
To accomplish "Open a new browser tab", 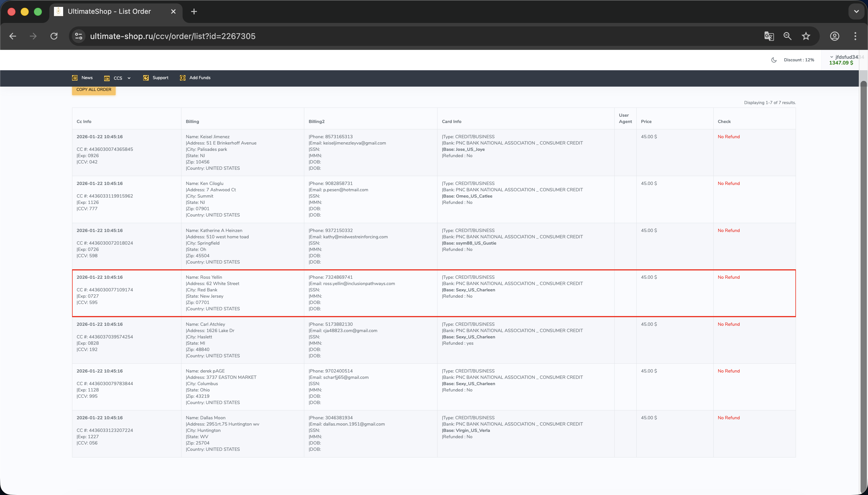I will (x=194, y=11).
